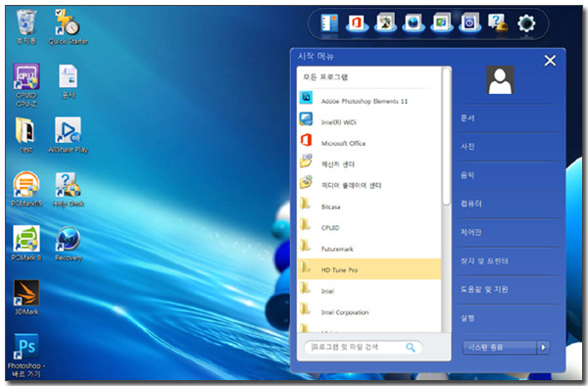588x386 pixels.
Task: Open the Microsoft Office icon in the top dock
Action: tap(357, 24)
